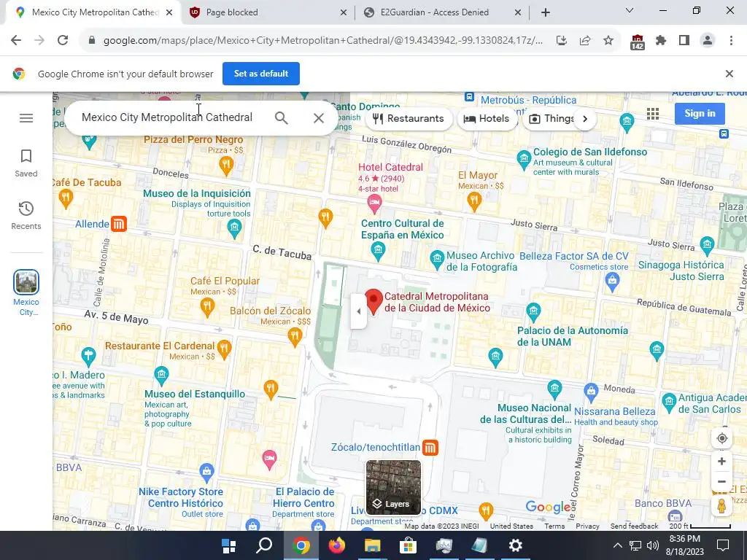The height and width of the screenshot is (560, 747).
Task: Select the Street View pegman
Action: pos(721,506)
